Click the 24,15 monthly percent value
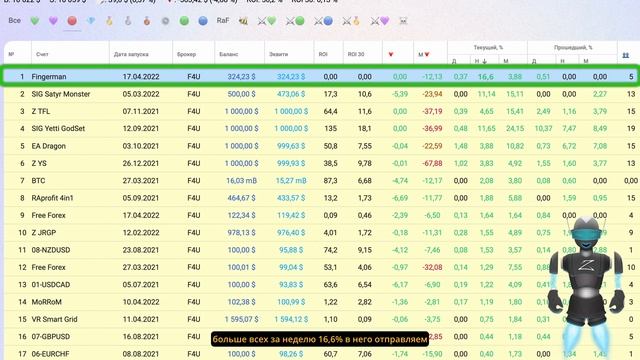 pyautogui.click(x=515, y=128)
